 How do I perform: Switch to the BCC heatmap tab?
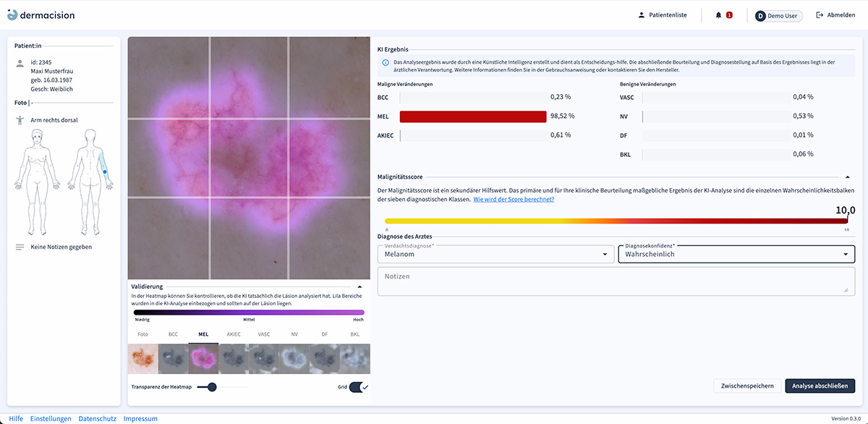173,335
